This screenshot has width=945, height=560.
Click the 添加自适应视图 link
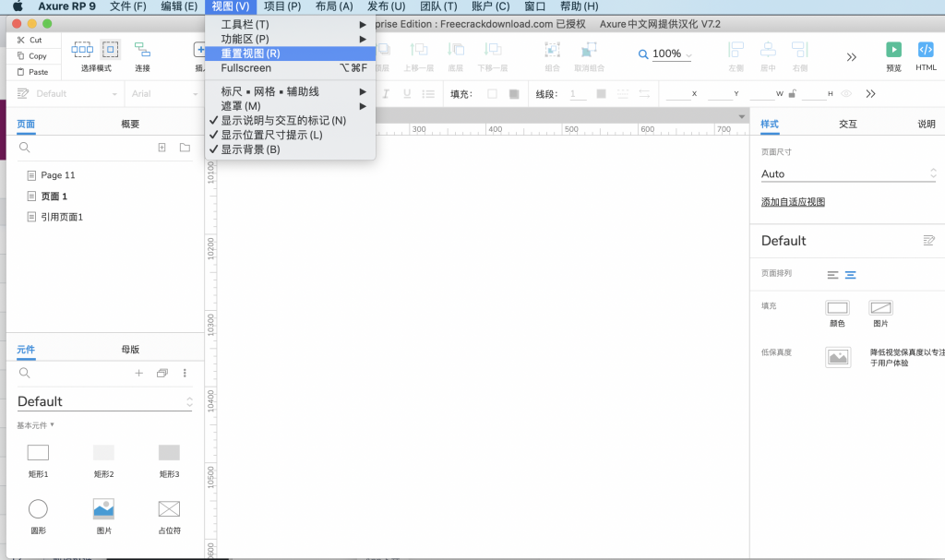[793, 202]
